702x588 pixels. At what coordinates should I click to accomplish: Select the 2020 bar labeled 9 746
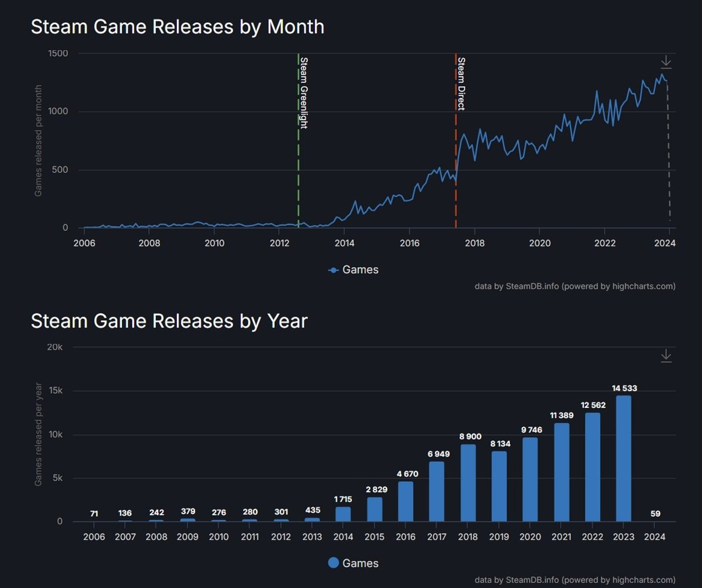coord(530,479)
